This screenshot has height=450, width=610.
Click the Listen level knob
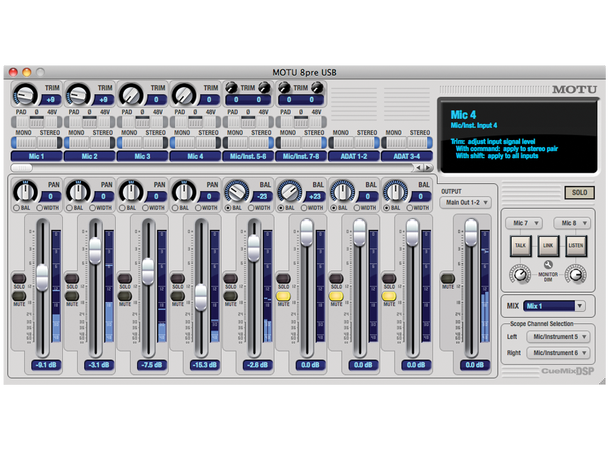pos(576,274)
